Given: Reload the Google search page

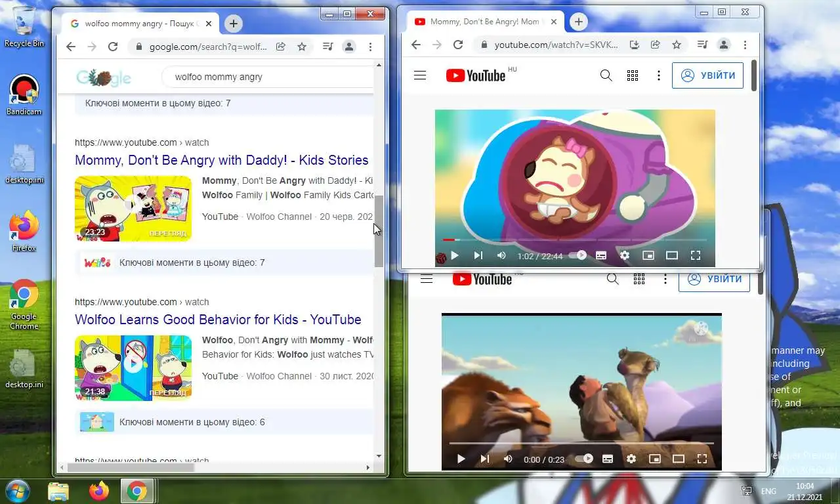Looking at the screenshot, I should (x=113, y=47).
